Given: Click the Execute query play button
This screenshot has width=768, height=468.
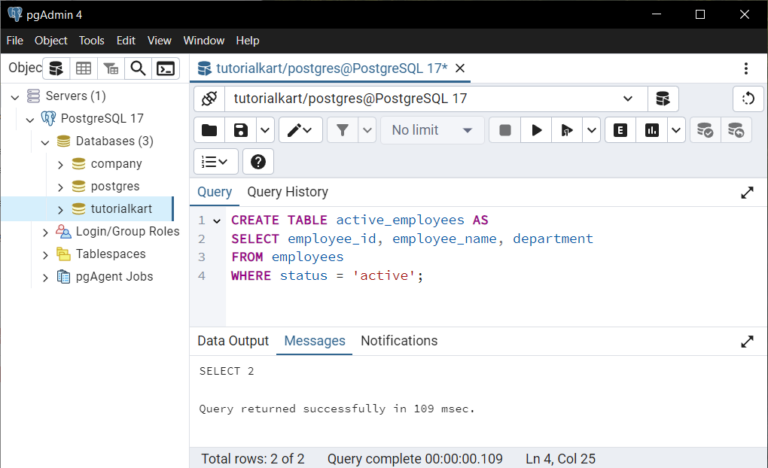Looking at the screenshot, I should (x=536, y=130).
